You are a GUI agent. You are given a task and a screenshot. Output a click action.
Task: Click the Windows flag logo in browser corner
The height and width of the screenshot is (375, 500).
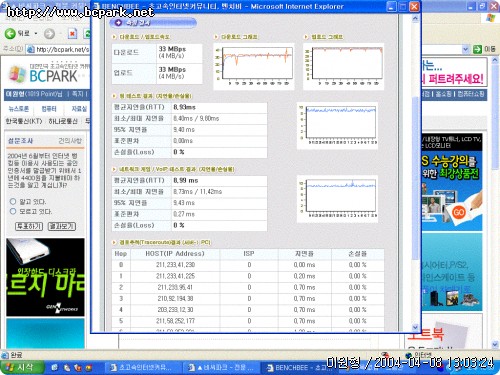coord(491,18)
